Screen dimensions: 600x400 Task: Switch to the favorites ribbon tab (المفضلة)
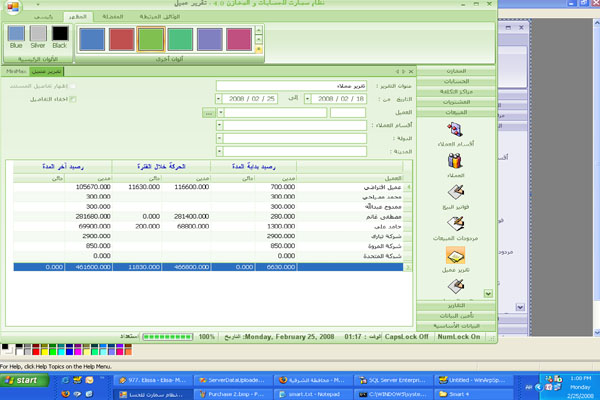pyautogui.click(x=112, y=17)
